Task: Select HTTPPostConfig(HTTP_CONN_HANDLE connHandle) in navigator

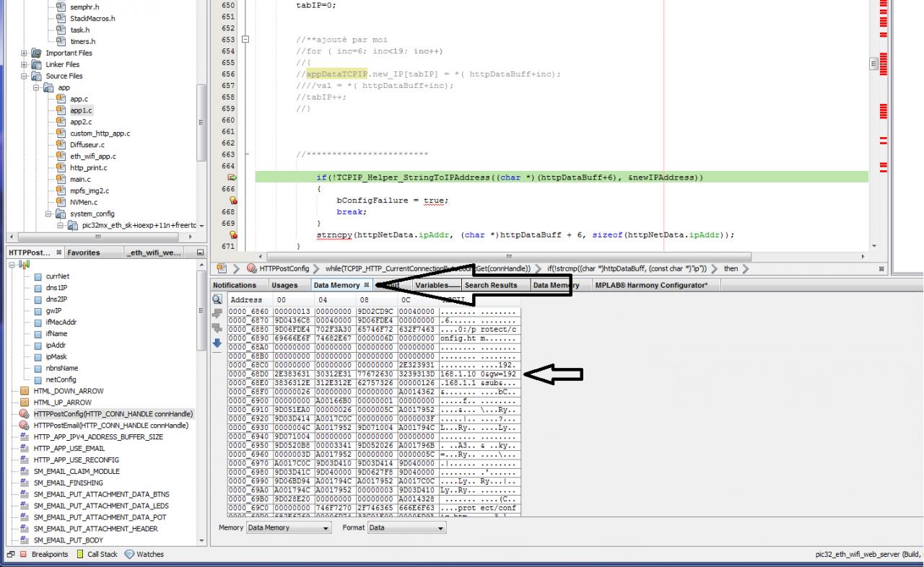Action: click(x=113, y=414)
